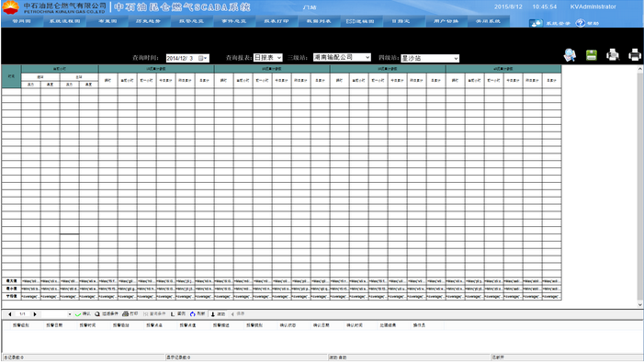Click the green checkmark confirm button

tap(83, 313)
